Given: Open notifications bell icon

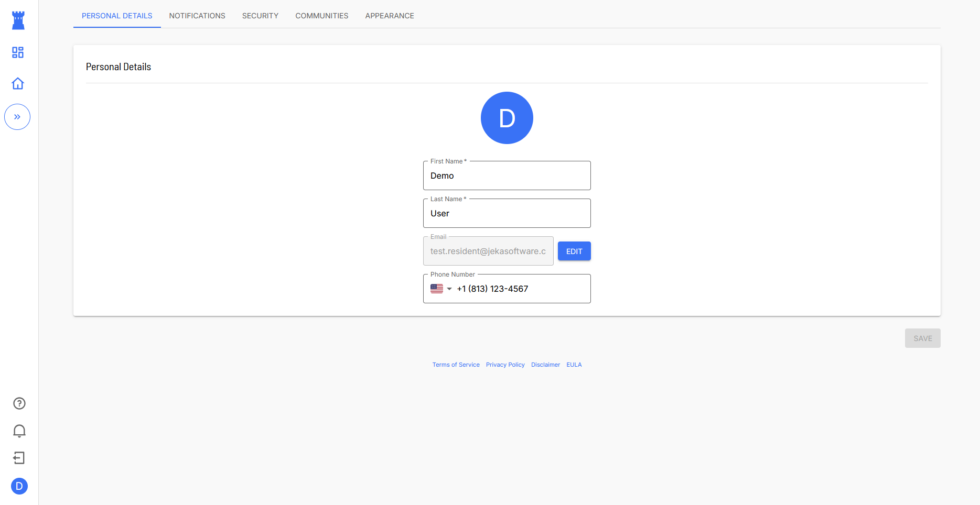Looking at the screenshot, I should (19, 431).
